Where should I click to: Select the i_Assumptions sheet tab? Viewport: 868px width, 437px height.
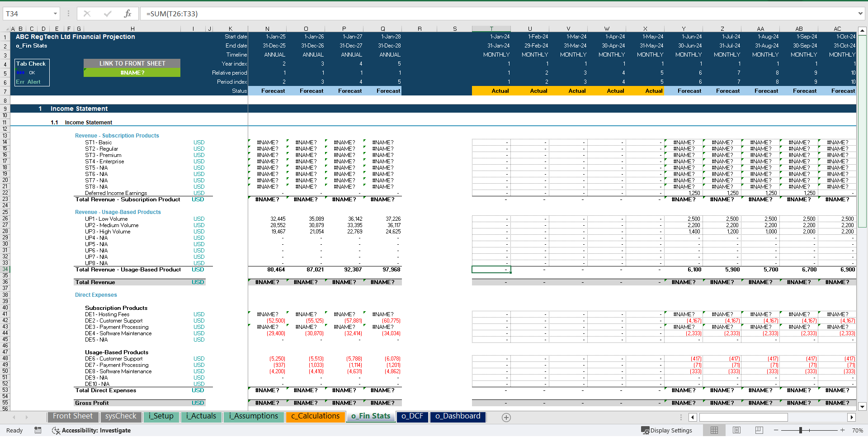pos(253,416)
